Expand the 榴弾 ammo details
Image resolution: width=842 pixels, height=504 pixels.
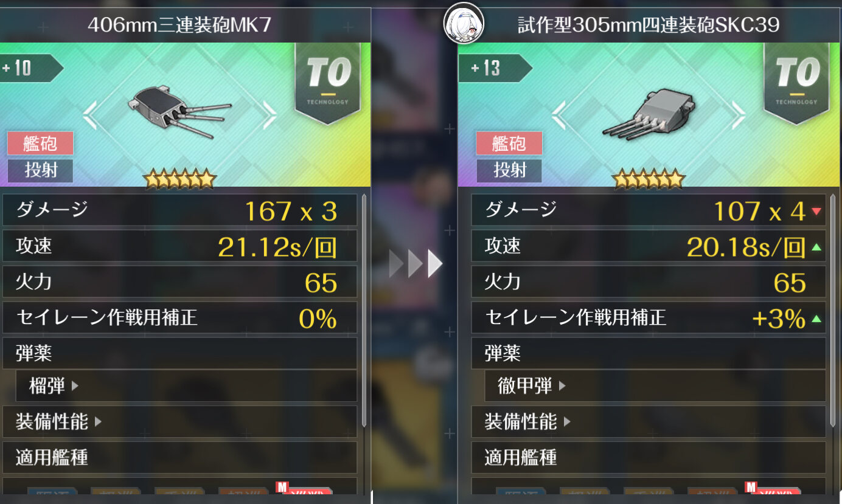(x=54, y=385)
